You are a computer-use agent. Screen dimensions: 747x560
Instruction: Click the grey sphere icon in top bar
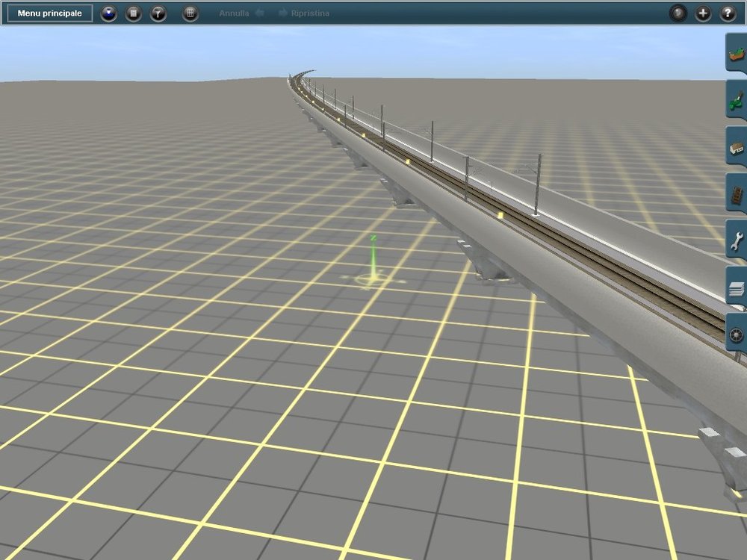pyautogui.click(x=678, y=13)
